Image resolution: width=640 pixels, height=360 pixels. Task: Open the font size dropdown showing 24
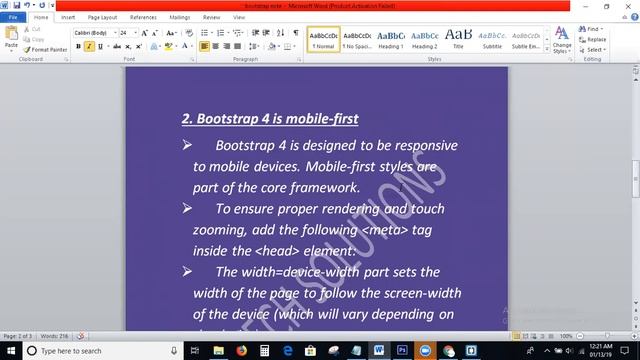(x=135, y=33)
